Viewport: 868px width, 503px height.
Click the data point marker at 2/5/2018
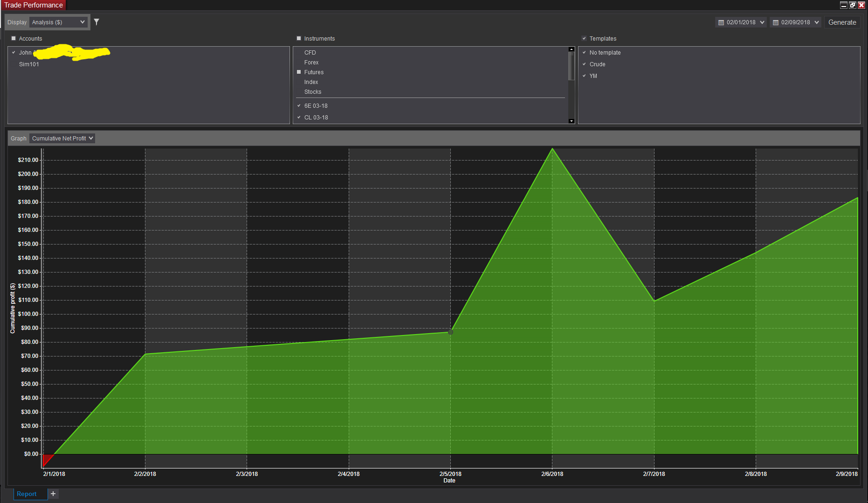(x=450, y=332)
